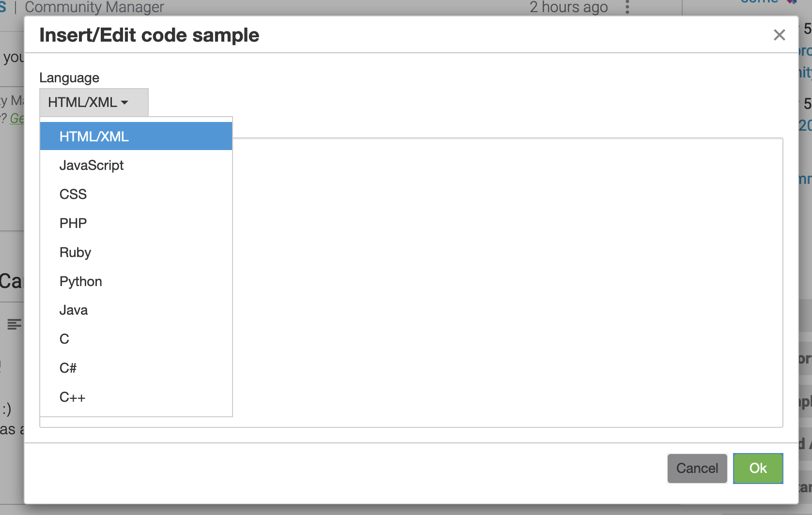Confirm the code sample with Ok
The width and height of the screenshot is (812, 515).
pyautogui.click(x=758, y=468)
